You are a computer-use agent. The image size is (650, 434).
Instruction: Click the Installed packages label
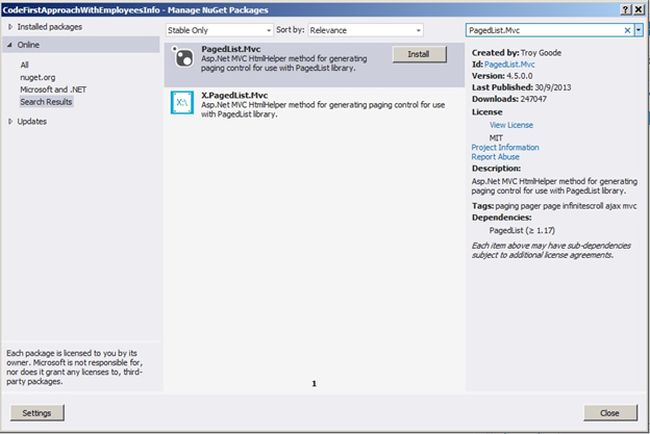pos(49,27)
